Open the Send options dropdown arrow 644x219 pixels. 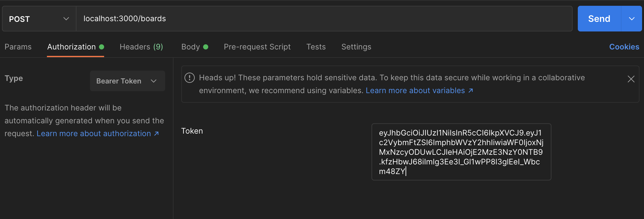tap(631, 19)
